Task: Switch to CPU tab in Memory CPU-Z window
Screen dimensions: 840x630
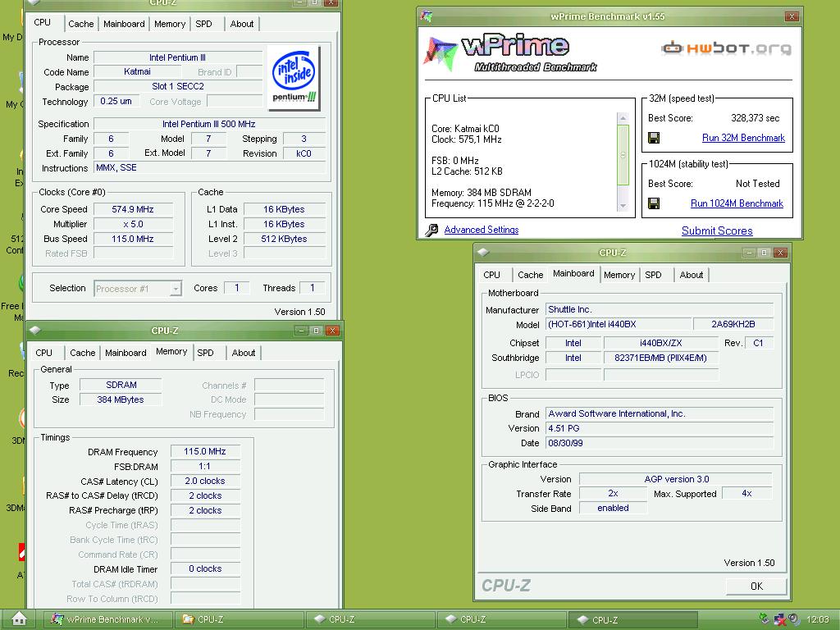Action: coord(44,353)
